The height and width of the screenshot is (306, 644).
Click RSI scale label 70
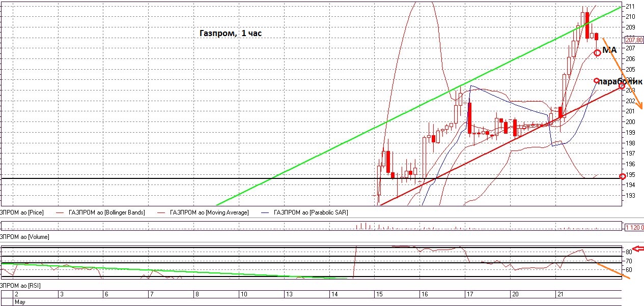[x=629, y=261]
